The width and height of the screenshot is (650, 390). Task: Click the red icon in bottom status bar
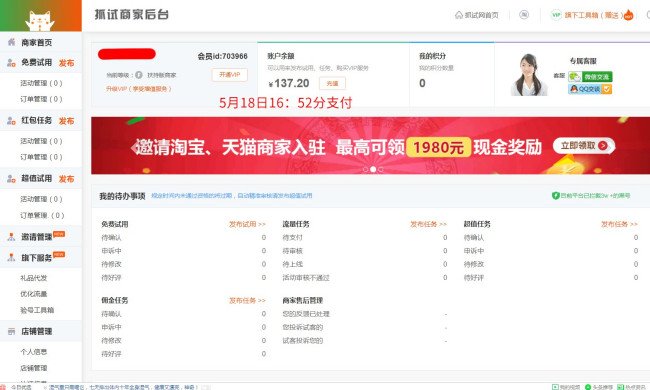click(x=3, y=387)
